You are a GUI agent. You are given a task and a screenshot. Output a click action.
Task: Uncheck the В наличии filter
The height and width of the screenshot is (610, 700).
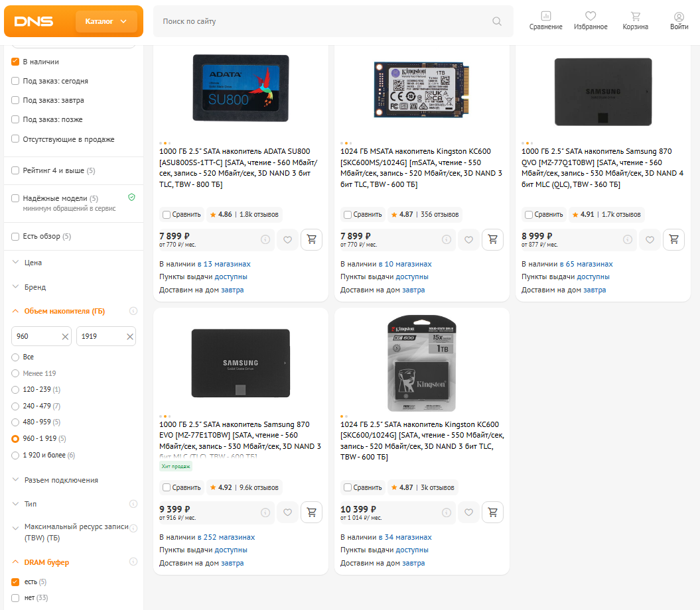15,62
